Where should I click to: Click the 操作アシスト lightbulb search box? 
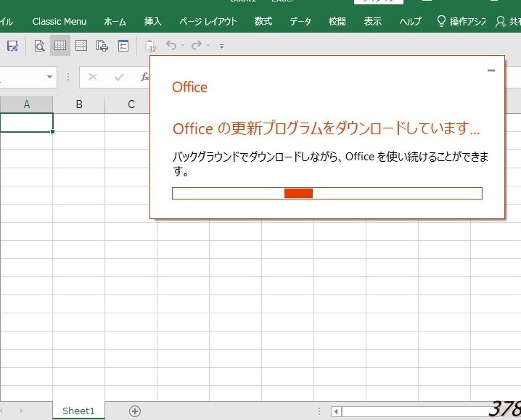coord(461,21)
